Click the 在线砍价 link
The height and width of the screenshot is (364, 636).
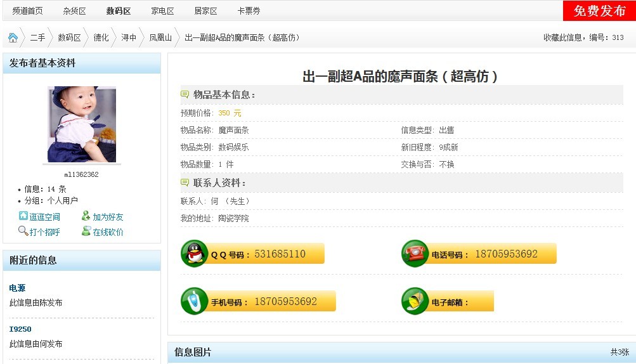108,232
